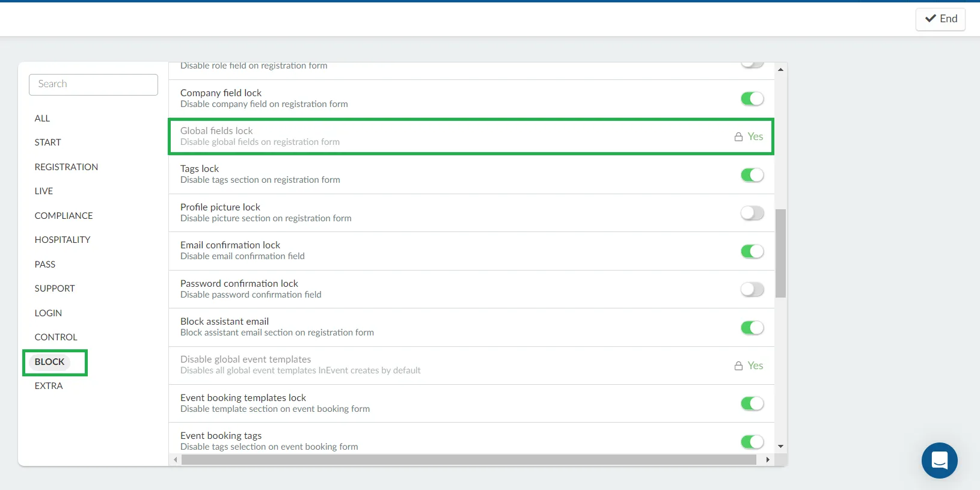Click 'Disable picture section on registration form' text

tap(266, 218)
